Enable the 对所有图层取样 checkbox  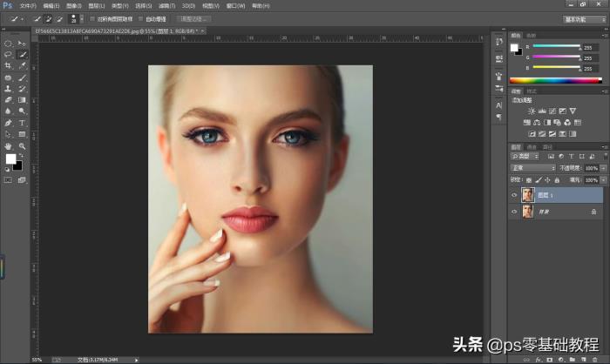pos(92,17)
